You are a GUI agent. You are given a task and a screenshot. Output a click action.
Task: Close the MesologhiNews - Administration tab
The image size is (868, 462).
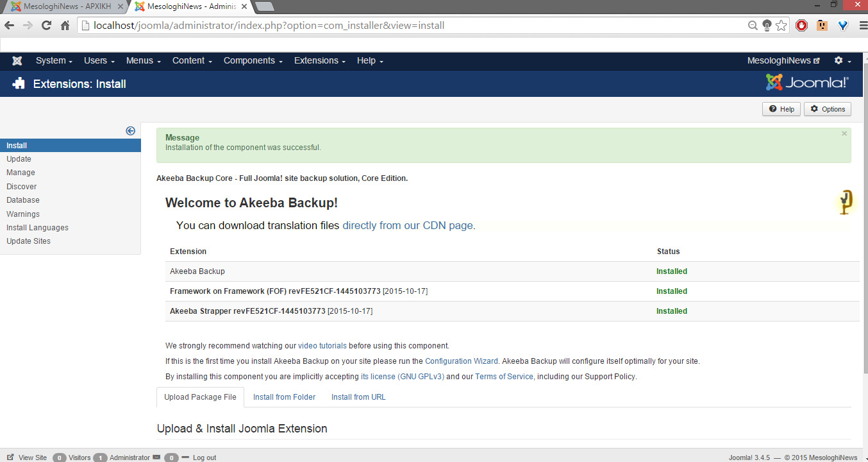coord(244,6)
